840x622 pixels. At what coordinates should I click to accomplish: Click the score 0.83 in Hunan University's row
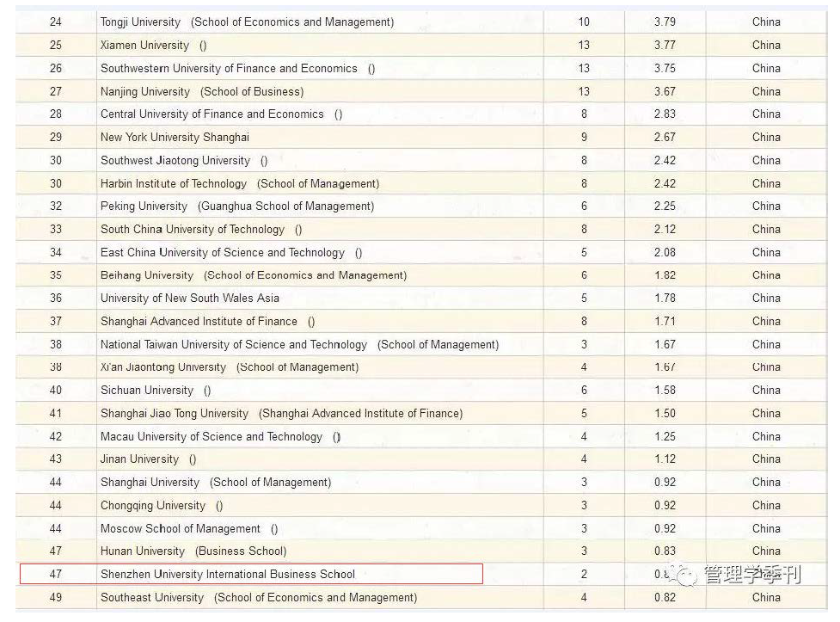point(665,551)
